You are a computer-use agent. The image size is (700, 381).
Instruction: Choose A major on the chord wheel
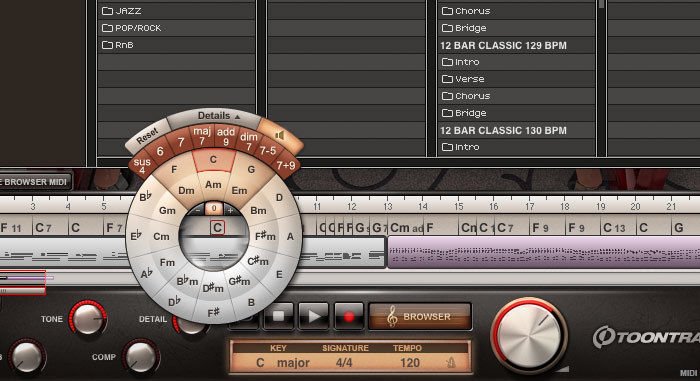coord(290,236)
